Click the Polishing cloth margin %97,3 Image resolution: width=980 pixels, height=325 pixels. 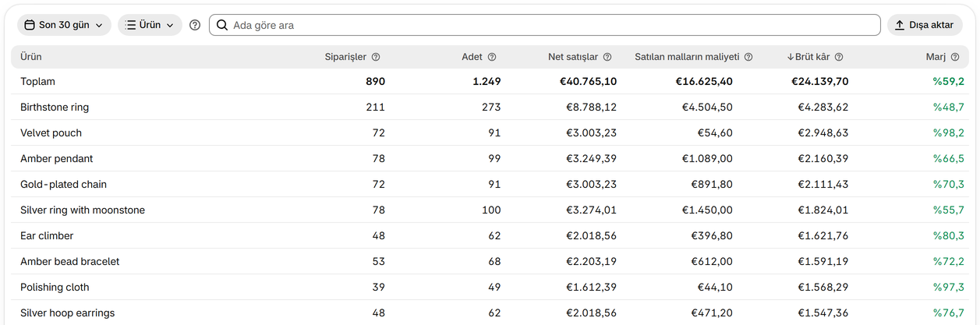949,287
